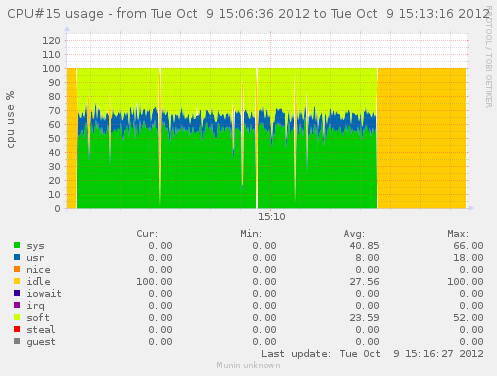Screen dimensions: 497x376
Task: Click the purple irq legend swatch
Action: (x=17, y=305)
